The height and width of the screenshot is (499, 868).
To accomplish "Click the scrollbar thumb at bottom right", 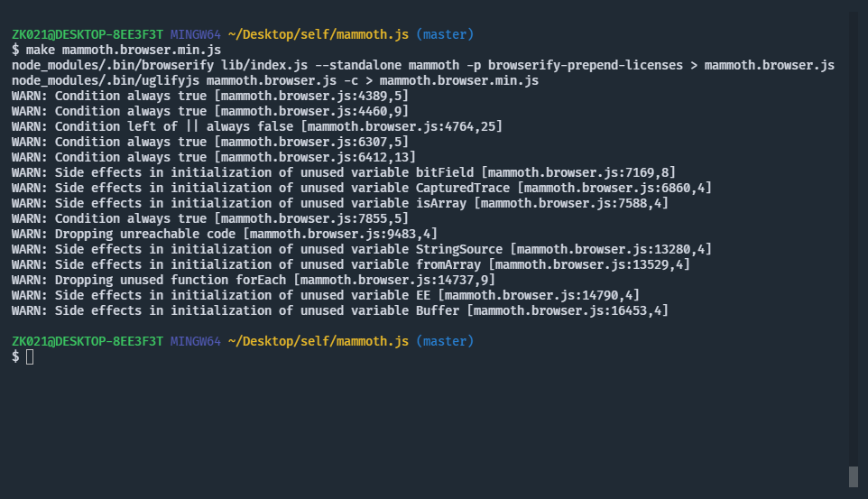I will (x=853, y=476).
